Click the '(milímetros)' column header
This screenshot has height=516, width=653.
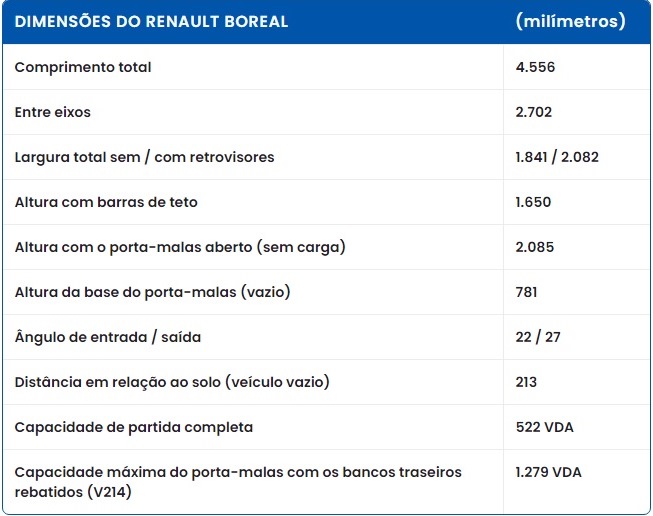click(571, 21)
